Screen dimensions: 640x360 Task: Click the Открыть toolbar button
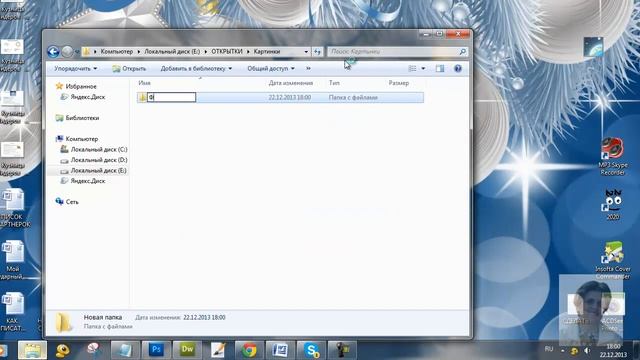129,69
